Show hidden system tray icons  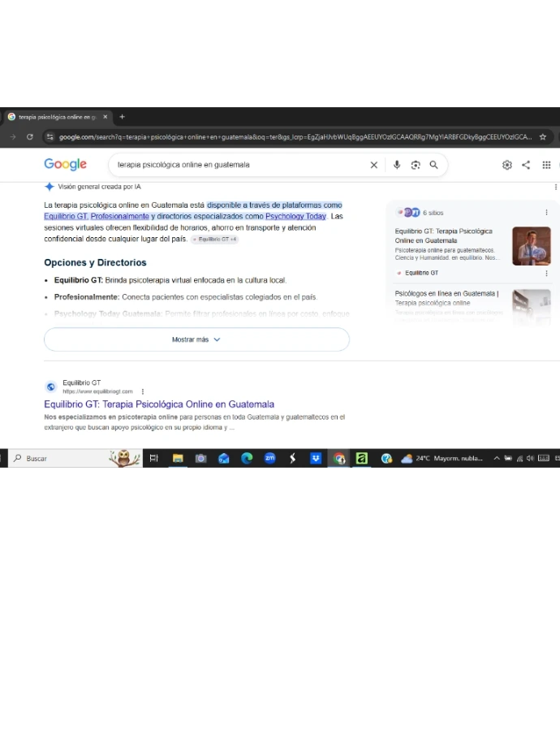pyautogui.click(x=497, y=458)
